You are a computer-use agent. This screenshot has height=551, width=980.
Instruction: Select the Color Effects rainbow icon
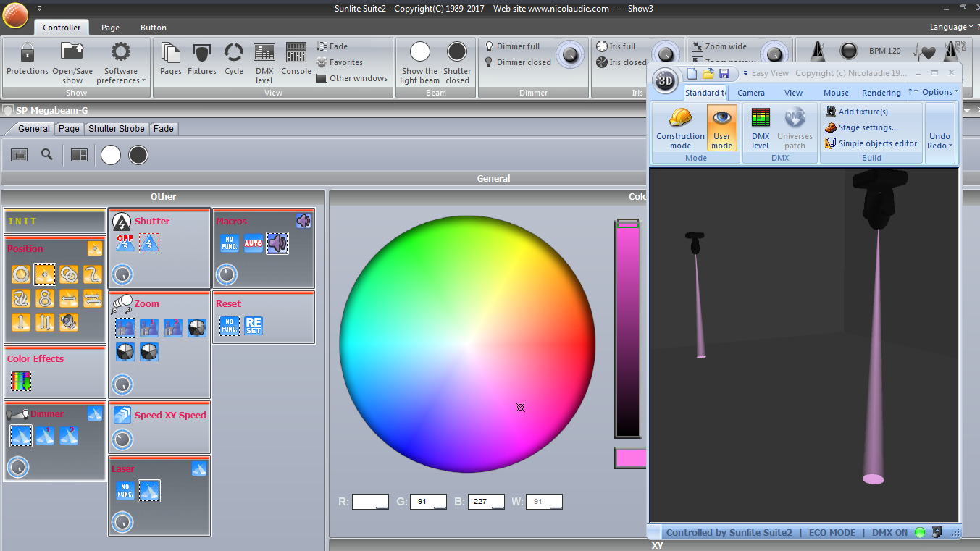click(x=21, y=380)
